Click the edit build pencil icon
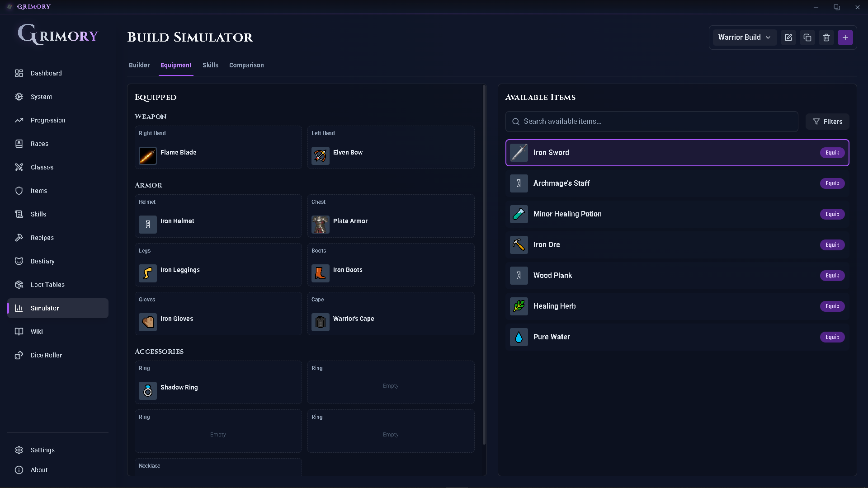 [x=788, y=38]
